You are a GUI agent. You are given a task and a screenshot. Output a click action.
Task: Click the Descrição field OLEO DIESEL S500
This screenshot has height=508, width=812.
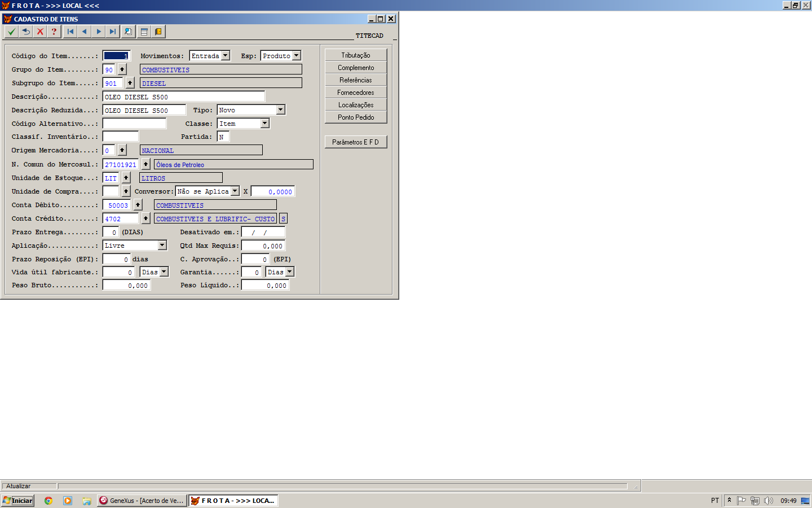coord(184,97)
